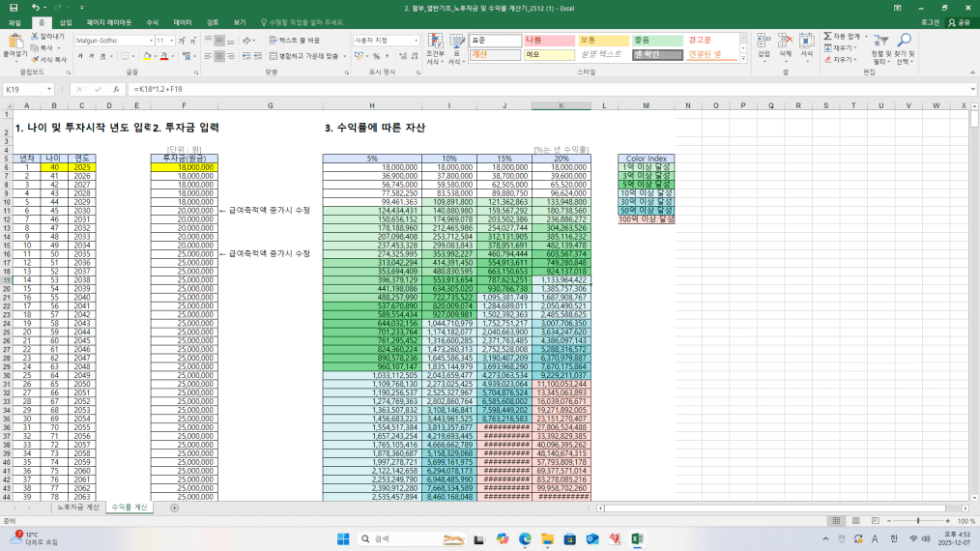980x551 pixels.
Task: Apply the 나쁨 (Bad) cell style
Action: [x=548, y=40]
